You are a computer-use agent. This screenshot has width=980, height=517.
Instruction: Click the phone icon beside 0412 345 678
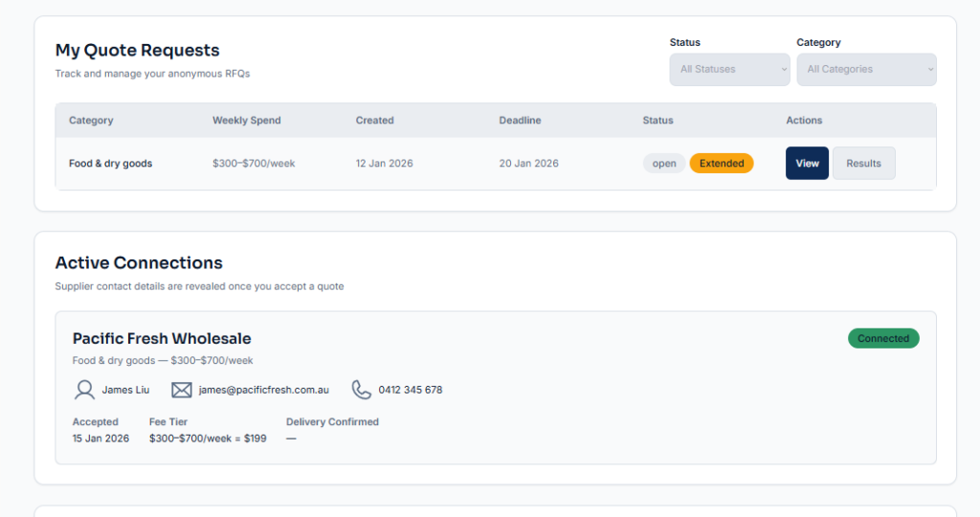[361, 390]
